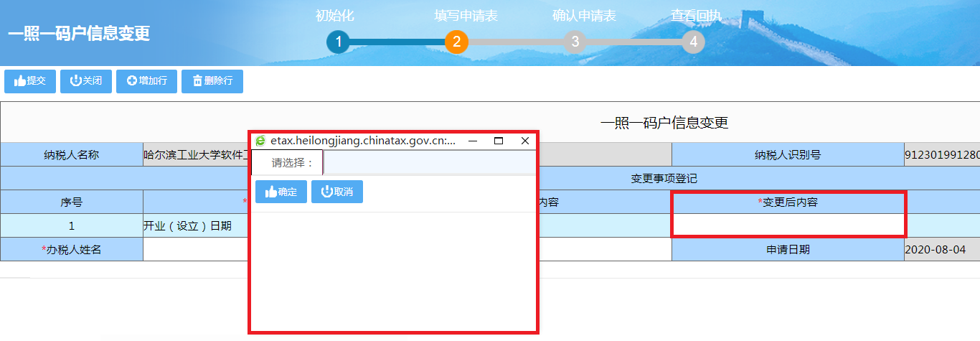The image size is (980, 341).
Task: Click step 1 circle for 初始化
Action: pyautogui.click(x=338, y=42)
